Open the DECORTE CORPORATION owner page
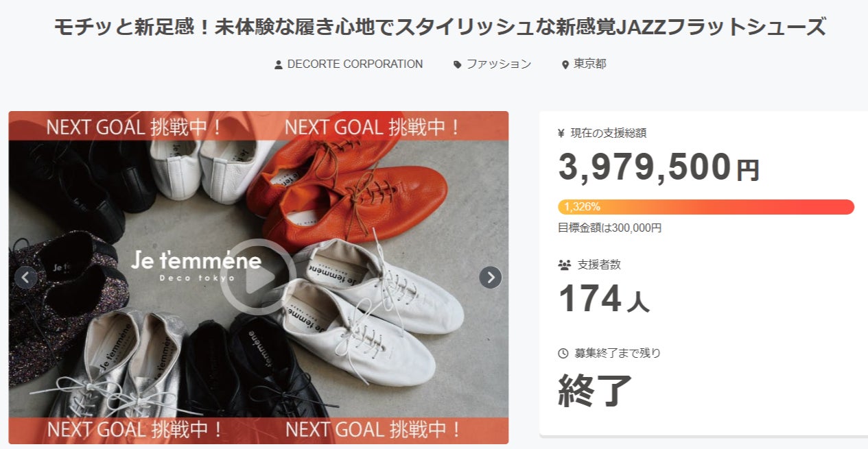Image resolution: width=868 pixels, height=449 pixels. (x=355, y=64)
